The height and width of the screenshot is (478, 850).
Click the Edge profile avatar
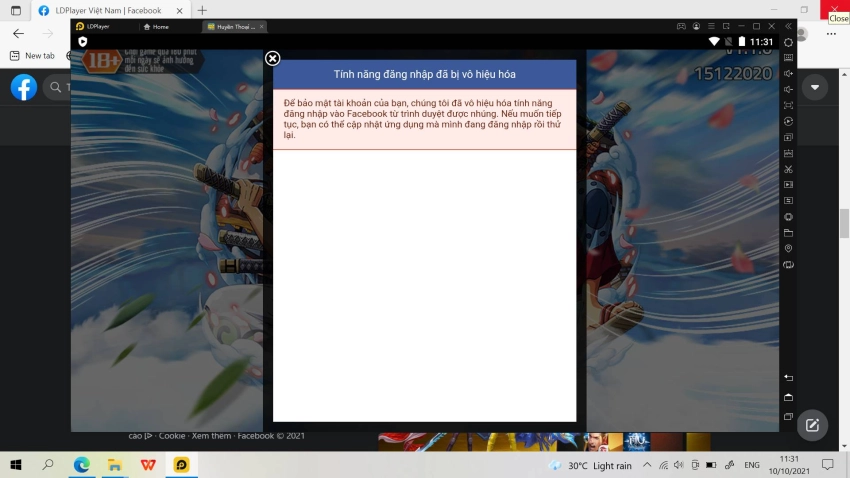coord(802,34)
